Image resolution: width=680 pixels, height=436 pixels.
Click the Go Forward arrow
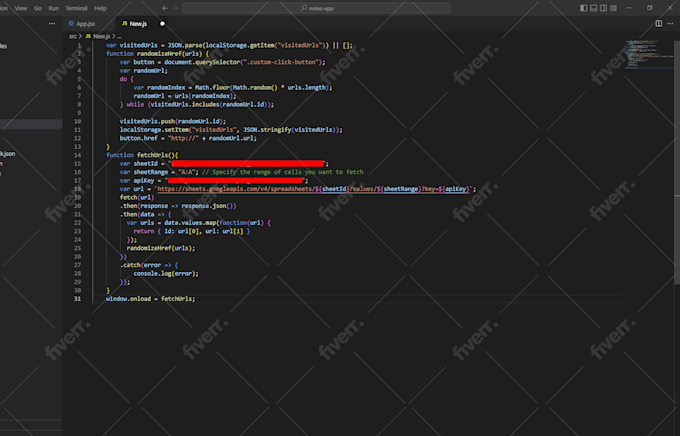(175, 8)
